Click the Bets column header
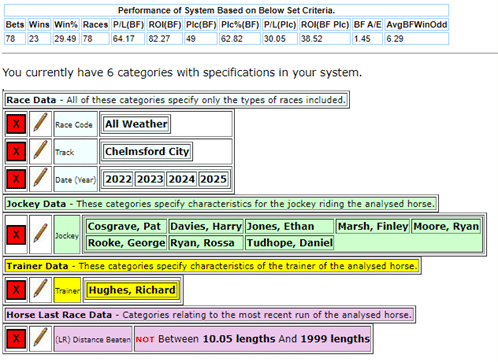498x362 pixels. 15,24
